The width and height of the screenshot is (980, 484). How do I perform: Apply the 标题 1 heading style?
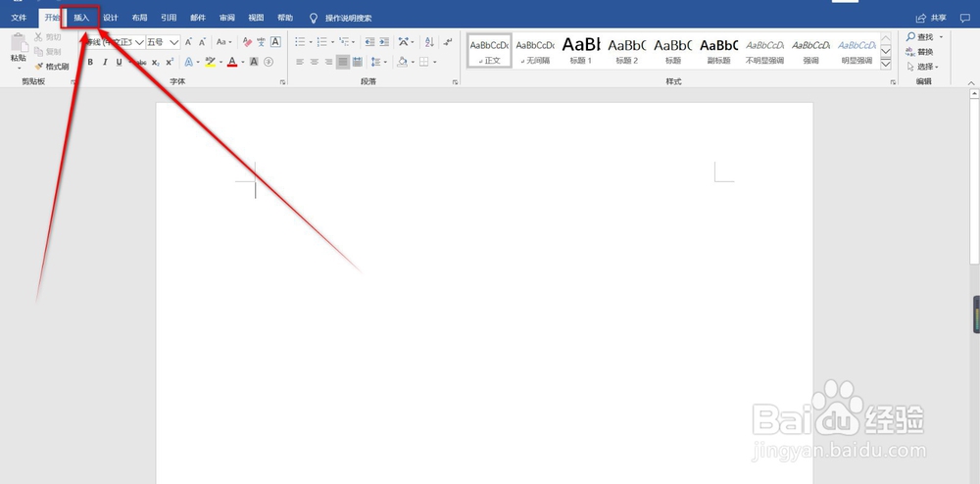click(x=581, y=51)
